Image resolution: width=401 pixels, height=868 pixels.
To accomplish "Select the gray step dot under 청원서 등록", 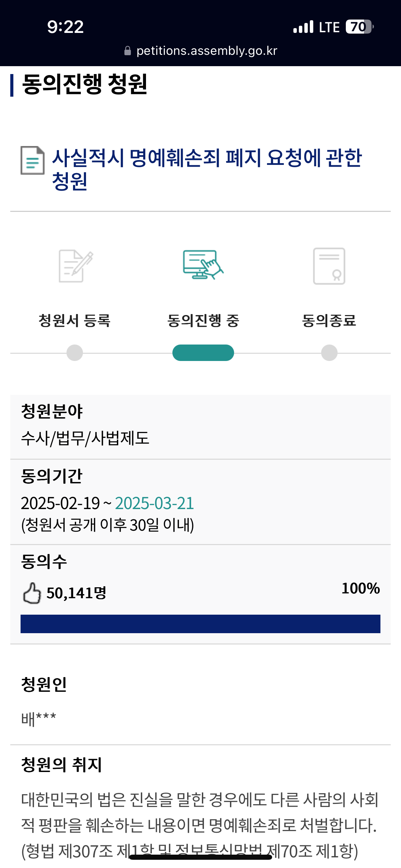I will pyautogui.click(x=75, y=353).
